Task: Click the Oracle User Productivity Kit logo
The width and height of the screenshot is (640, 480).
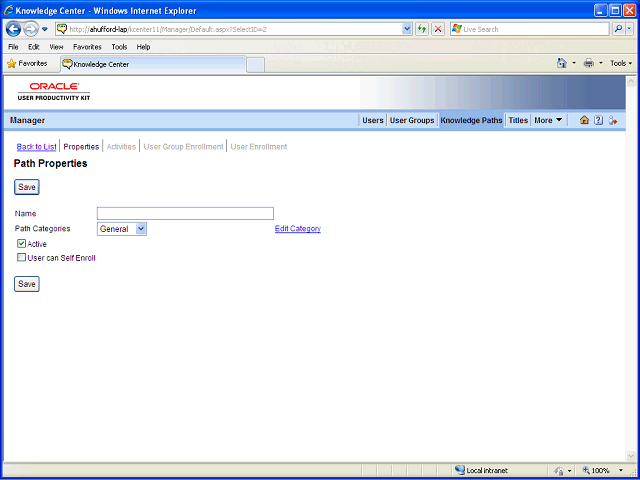Action: click(x=54, y=91)
